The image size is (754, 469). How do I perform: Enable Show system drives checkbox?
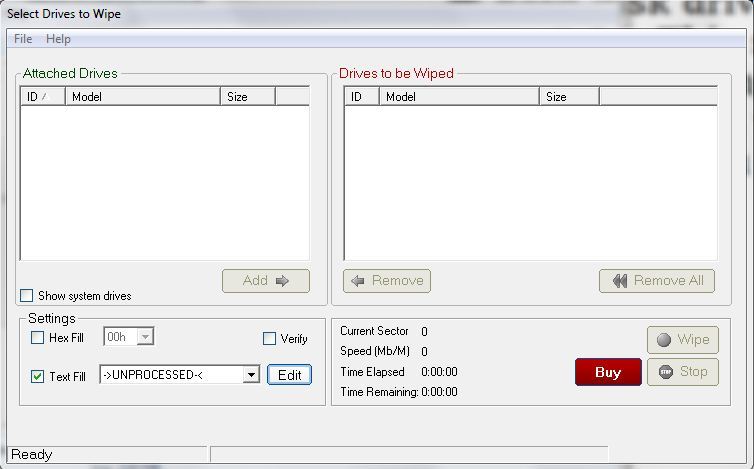tap(26, 295)
